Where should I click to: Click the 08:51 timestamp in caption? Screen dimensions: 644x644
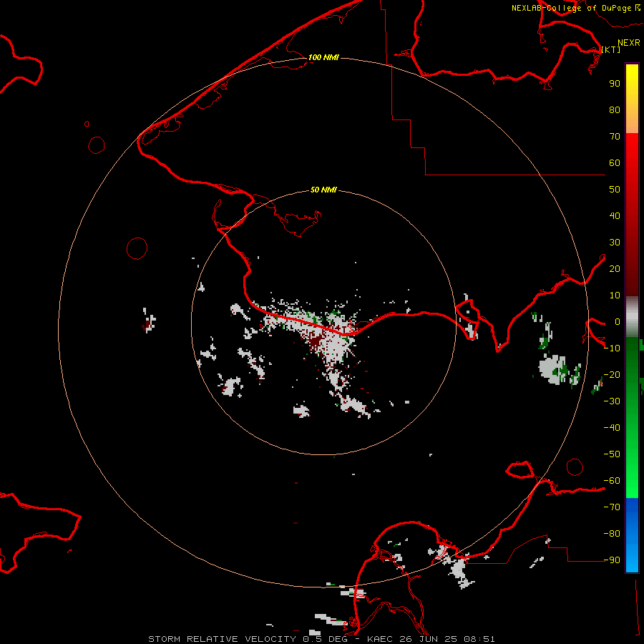[479, 639]
